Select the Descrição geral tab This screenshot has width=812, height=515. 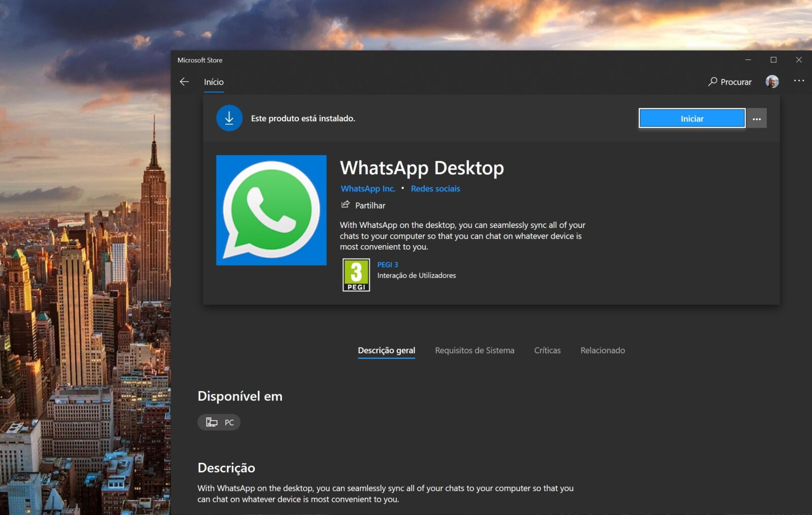click(x=386, y=350)
